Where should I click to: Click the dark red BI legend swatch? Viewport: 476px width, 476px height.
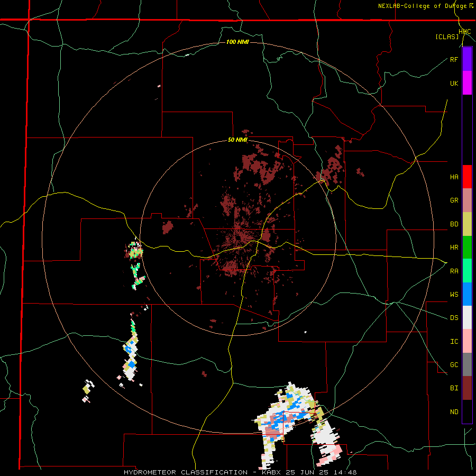(467, 388)
